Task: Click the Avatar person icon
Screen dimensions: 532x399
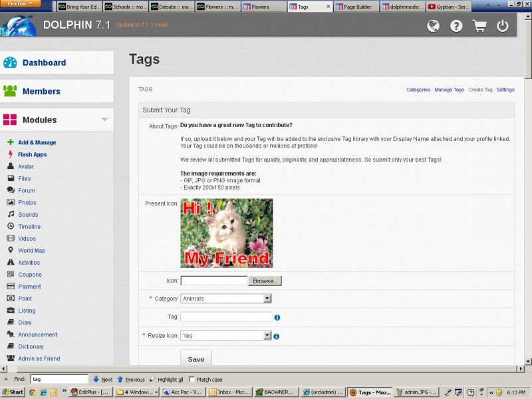Action: [11, 166]
